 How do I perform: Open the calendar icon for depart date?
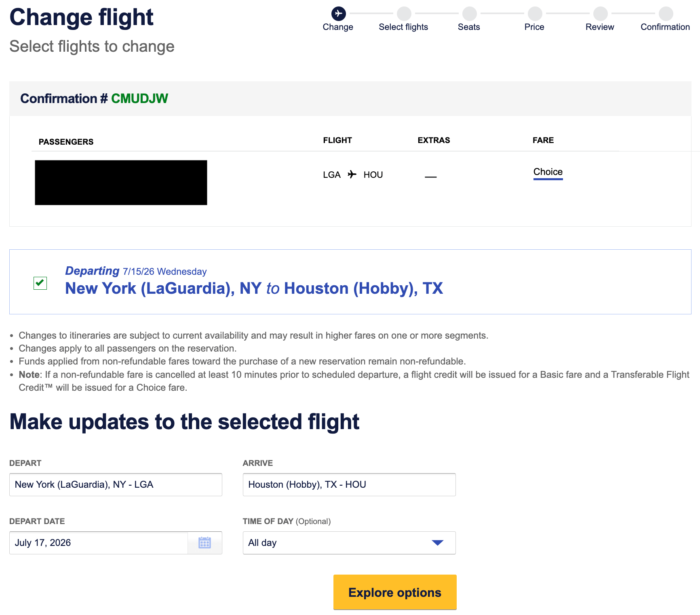point(205,543)
